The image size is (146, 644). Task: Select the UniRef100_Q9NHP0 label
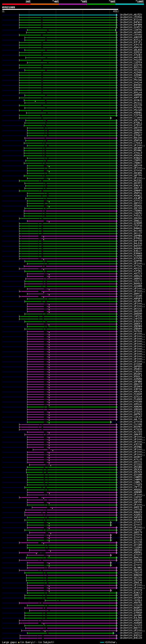tap(131, 191)
